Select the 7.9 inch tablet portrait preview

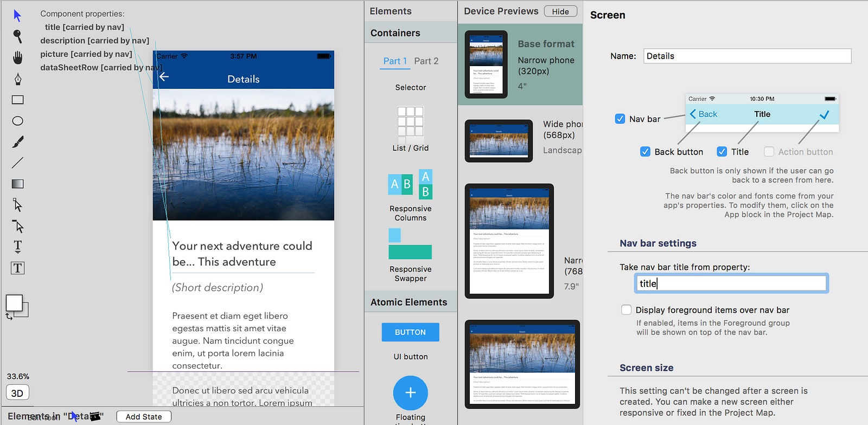(509, 241)
